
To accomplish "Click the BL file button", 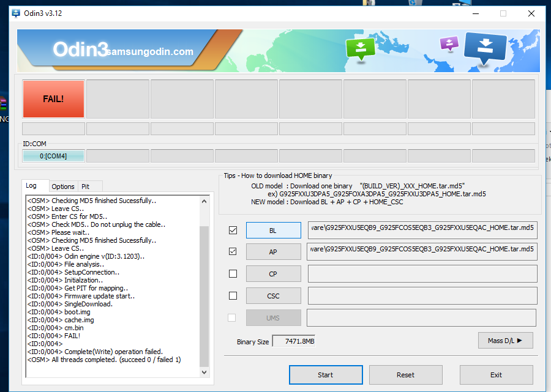I will (274, 231).
